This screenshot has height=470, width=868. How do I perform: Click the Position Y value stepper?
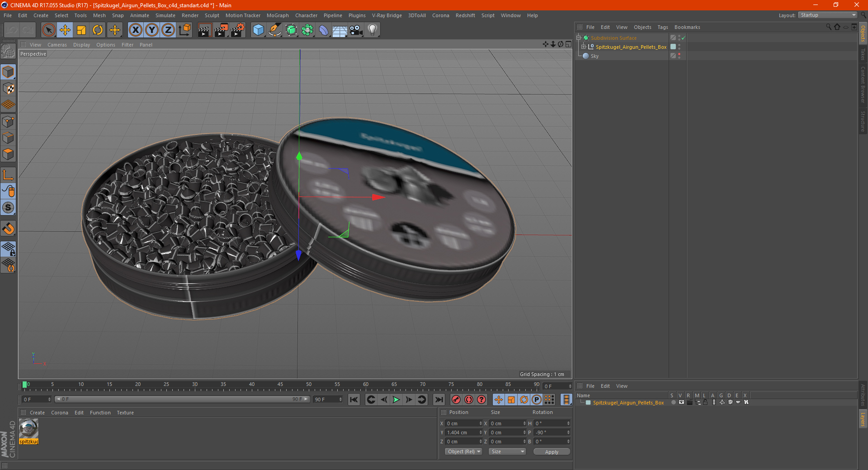tap(481, 432)
